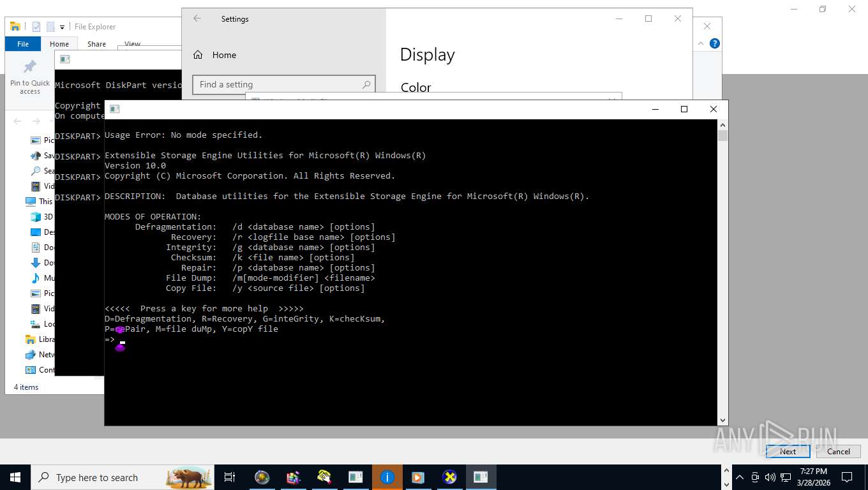Viewport: 868px width, 490px height.
Task: Maximize the Settings window
Action: point(648,19)
